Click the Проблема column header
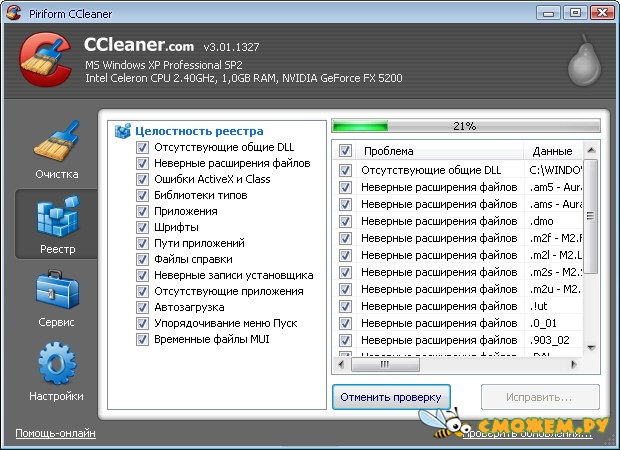The height and width of the screenshot is (450, 620). pos(440,151)
